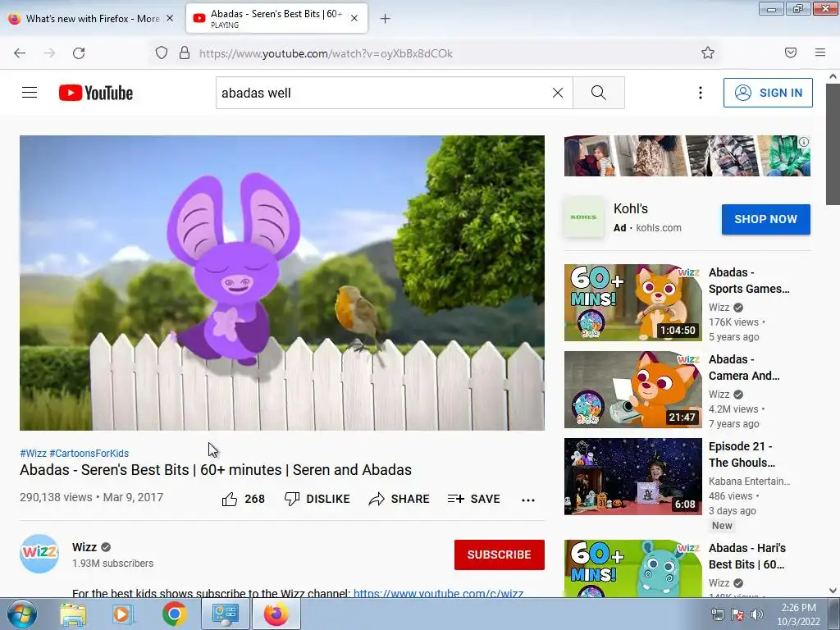Click the #Wizz hashtag

(x=33, y=453)
